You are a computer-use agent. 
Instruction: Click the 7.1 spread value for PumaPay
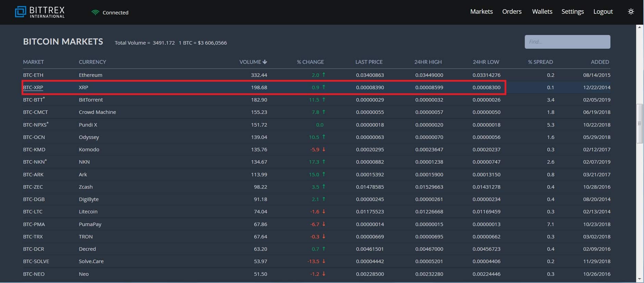click(550, 224)
